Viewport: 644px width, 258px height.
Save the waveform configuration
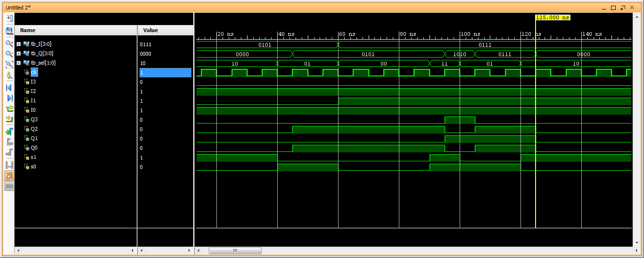click(9, 31)
